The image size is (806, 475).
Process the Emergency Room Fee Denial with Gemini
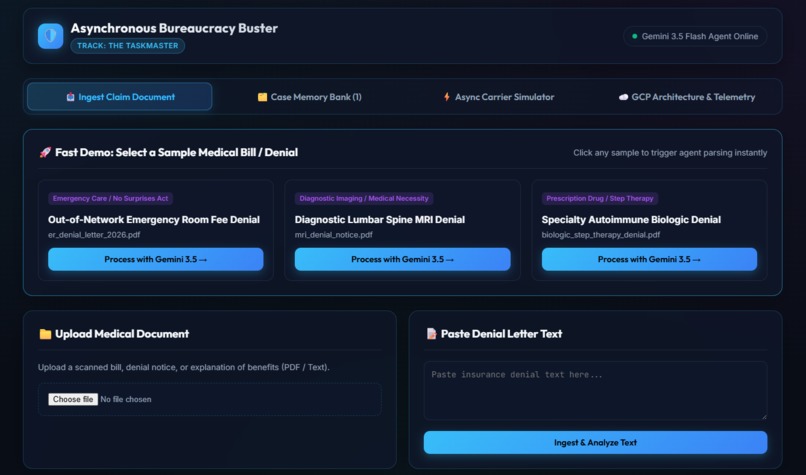156,259
